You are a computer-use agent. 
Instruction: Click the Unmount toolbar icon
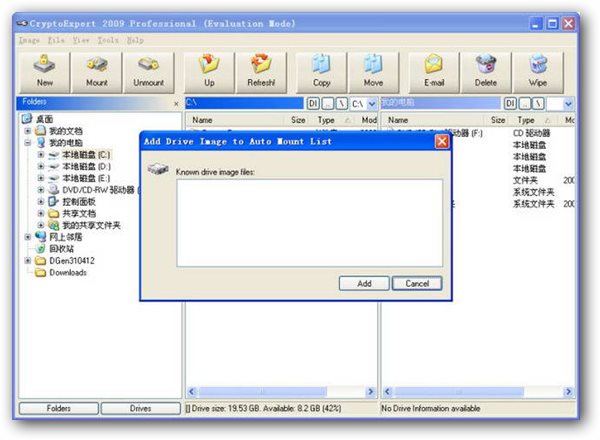pos(148,73)
